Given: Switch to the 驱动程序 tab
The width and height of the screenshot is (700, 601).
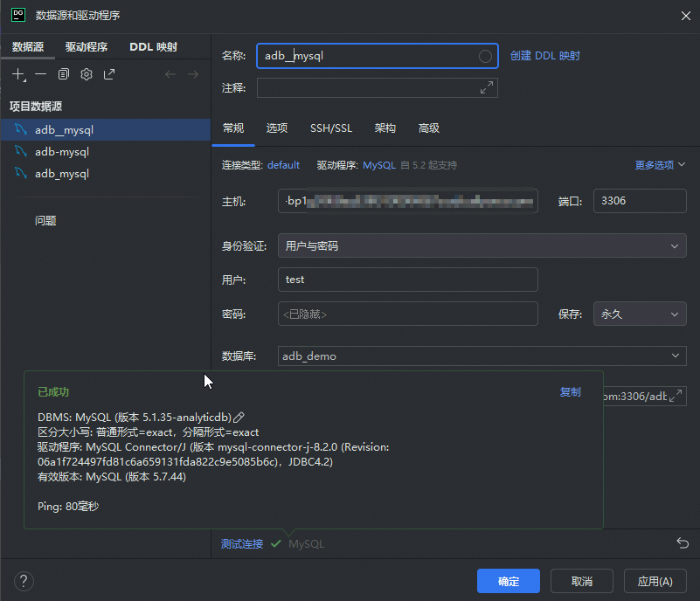Looking at the screenshot, I should [87, 47].
